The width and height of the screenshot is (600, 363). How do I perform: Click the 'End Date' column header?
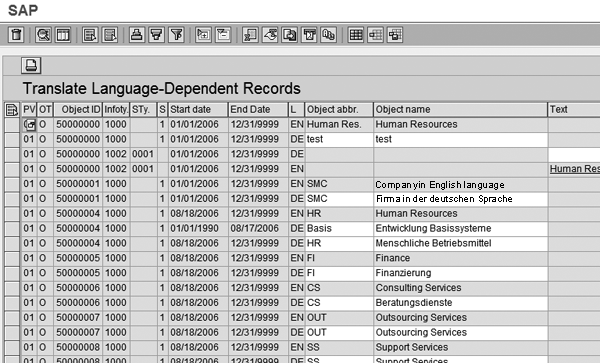pyautogui.click(x=258, y=110)
